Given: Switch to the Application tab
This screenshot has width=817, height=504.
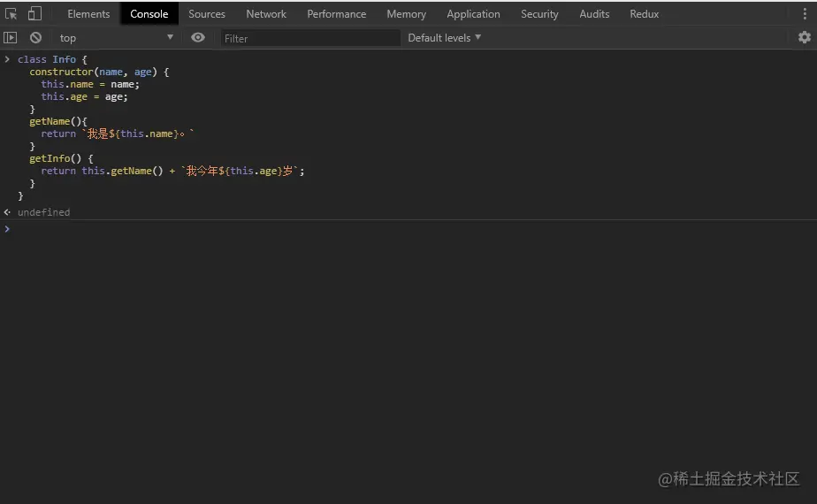Looking at the screenshot, I should [473, 14].
